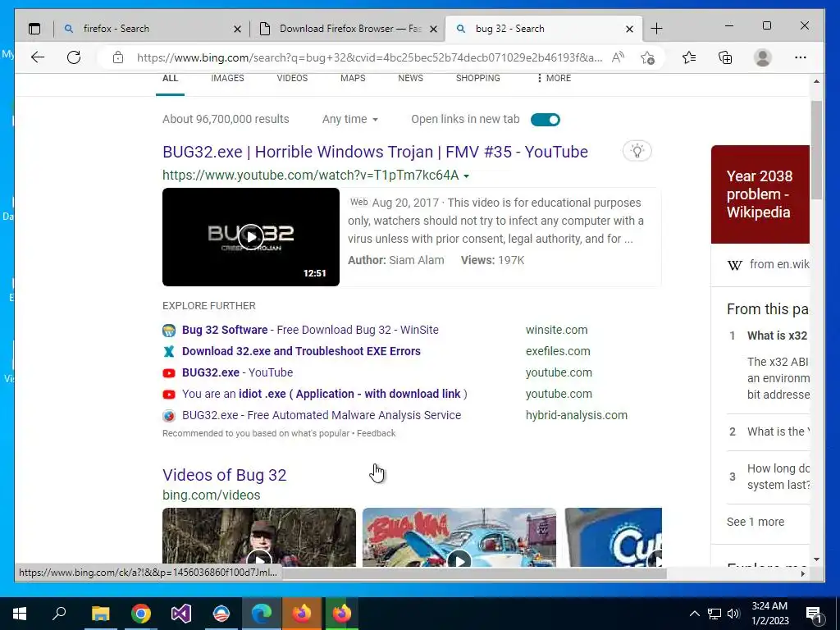Open Bug 32 Software WinSite link

click(310, 330)
